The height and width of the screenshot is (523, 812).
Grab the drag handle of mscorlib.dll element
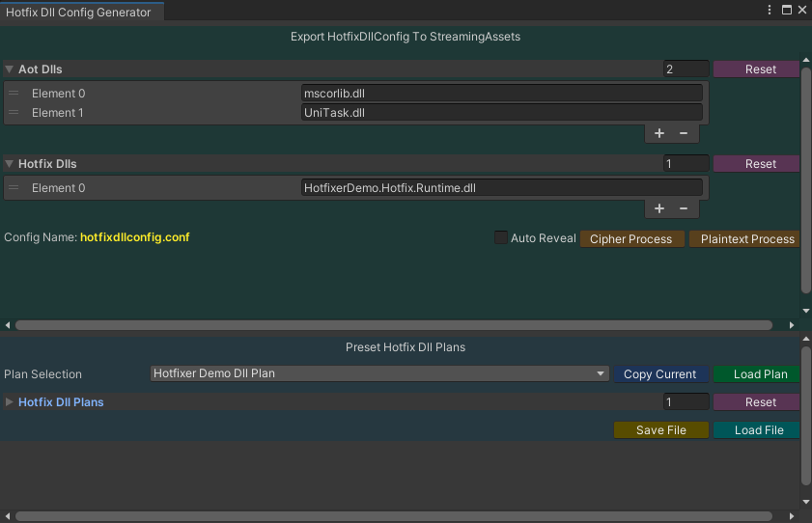pyautogui.click(x=14, y=94)
